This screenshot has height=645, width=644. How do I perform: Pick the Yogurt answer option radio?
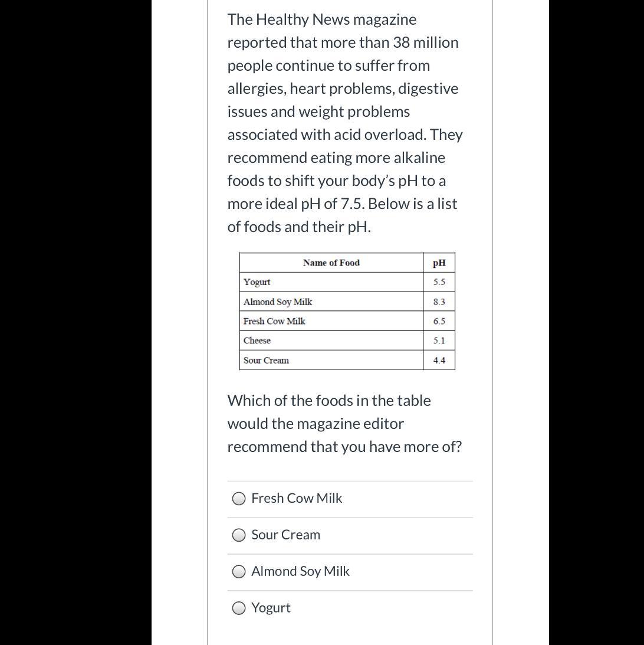pyautogui.click(x=239, y=608)
